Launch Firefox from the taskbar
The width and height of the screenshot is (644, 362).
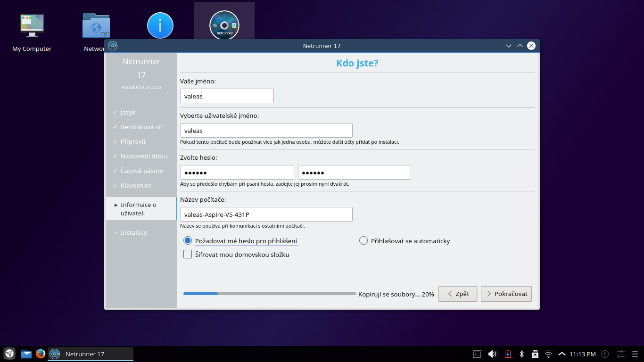point(41,354)
